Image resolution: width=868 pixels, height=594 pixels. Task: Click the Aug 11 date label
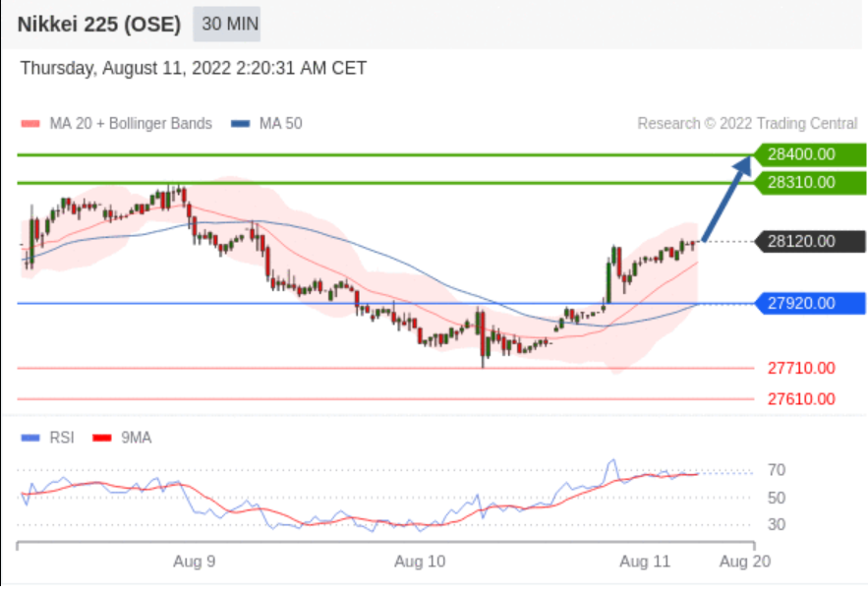coord(645,562)
